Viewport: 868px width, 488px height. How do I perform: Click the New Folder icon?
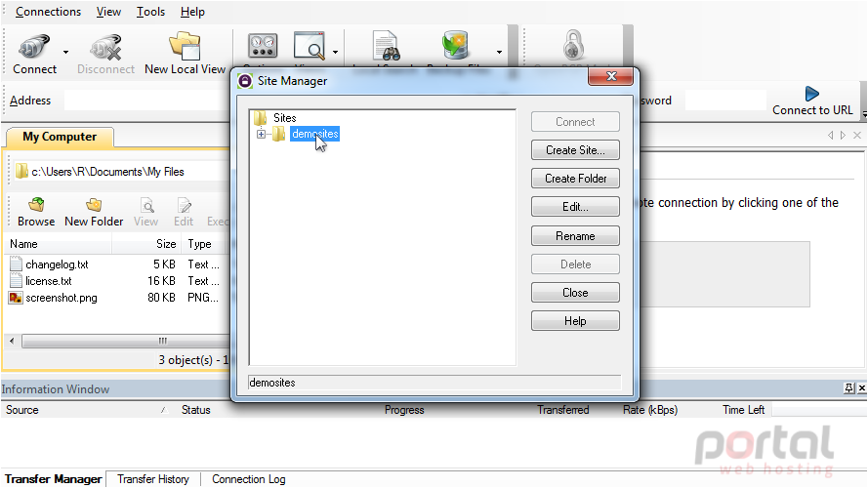(x=94, y=205)
